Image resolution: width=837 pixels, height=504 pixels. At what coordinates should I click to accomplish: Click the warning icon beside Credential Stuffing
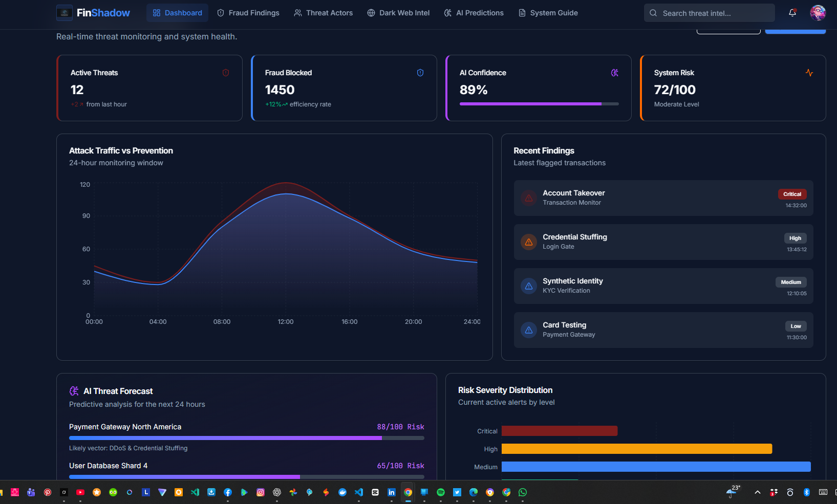529,242
